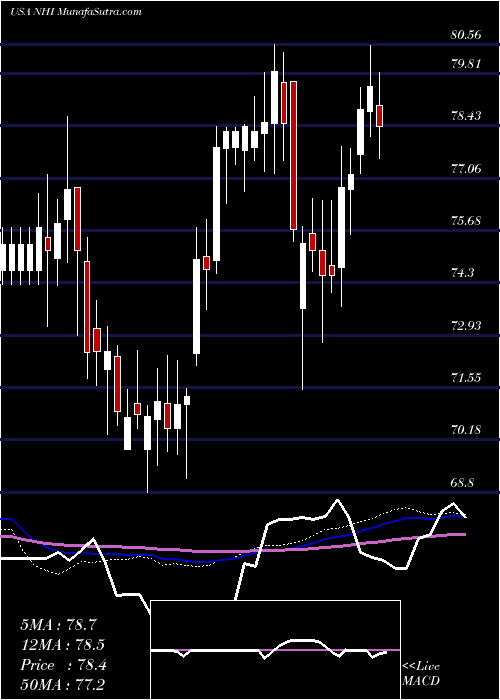The width and height of the screenshot is (500, 700).
Task: Click the tallest red candle from 79.6 down to 75.7
Action: (293, 155)
